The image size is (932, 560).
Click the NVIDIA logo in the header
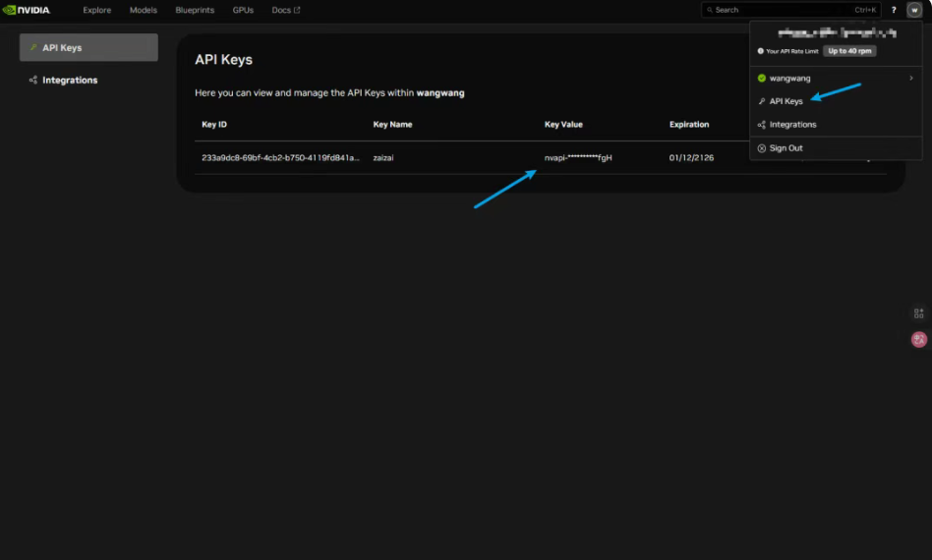pyautogui.click(x=27, y=10)
